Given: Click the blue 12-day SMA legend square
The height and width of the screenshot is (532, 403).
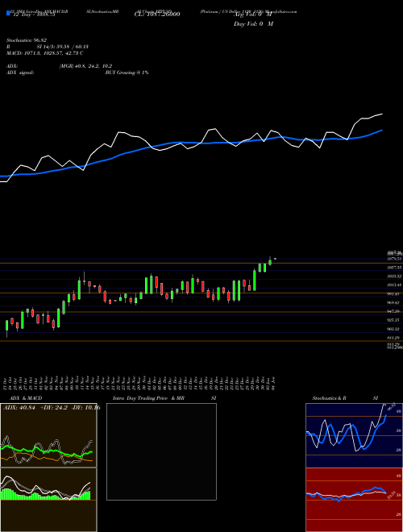Looking at the screenshot, I should 8,13.
